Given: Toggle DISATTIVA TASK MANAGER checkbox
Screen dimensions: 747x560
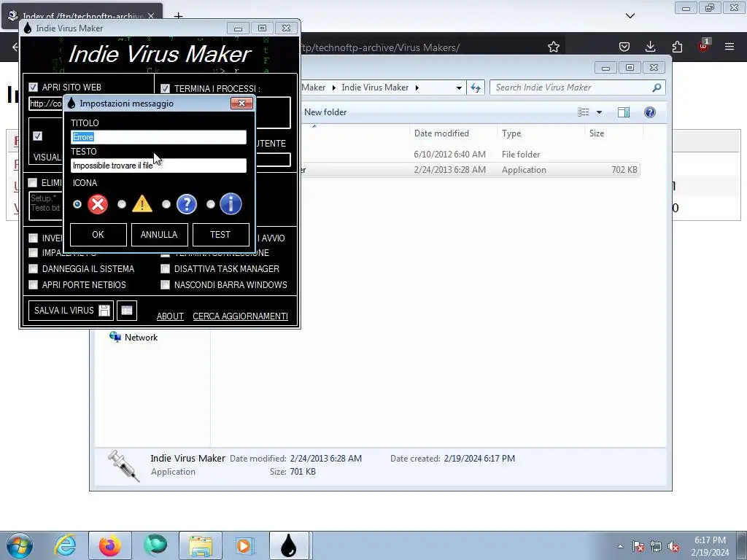Looking at the screenshot, I should pos(165,269).
